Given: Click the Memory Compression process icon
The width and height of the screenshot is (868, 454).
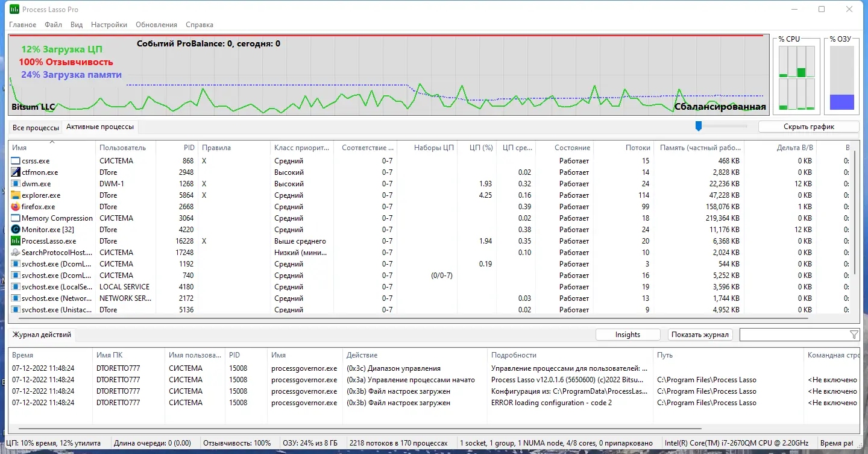Looking at the screenshot, I should (x=16, y=218).
